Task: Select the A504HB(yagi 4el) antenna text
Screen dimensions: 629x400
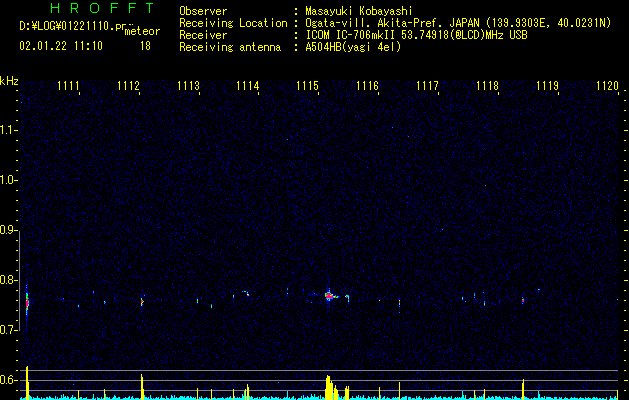Action: (353, 47)
